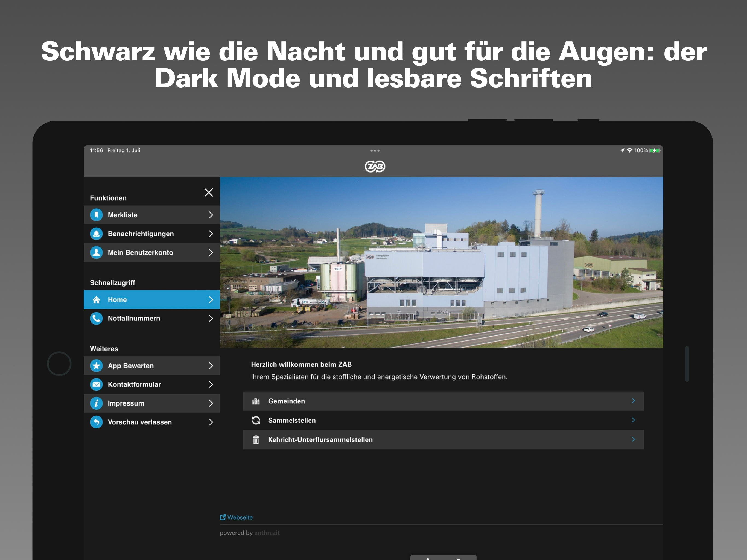
Task: Tap the ZAB logo in header
Action: pyautogui.click(x=375, y=166)
